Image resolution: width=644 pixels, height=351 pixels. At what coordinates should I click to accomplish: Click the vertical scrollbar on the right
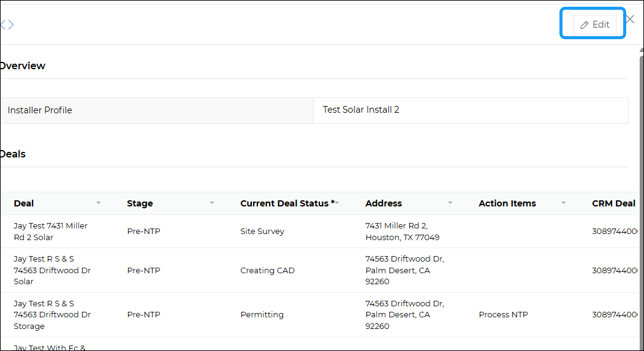(x=641, y=184)
